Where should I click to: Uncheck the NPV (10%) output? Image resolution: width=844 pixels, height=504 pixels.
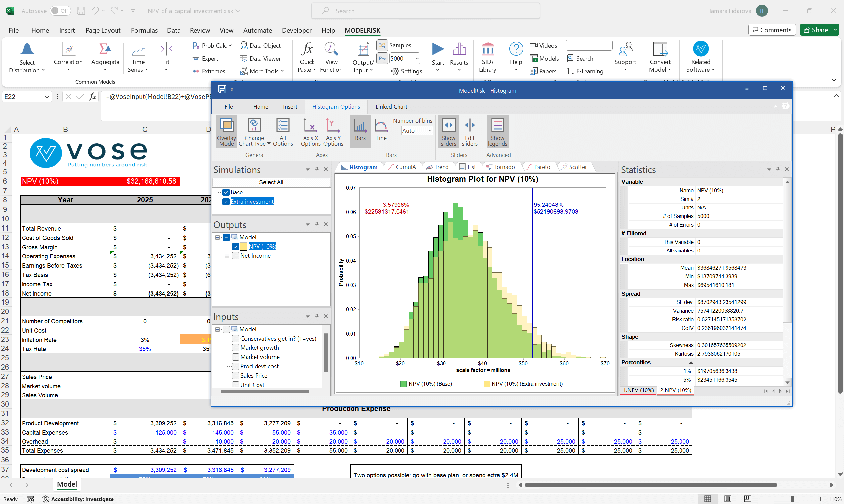(x=235, y=246)
